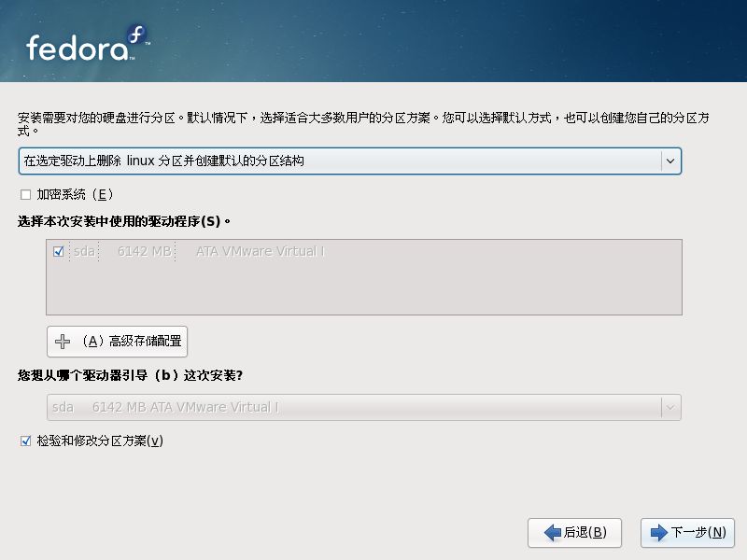Click the blue right arrow icon

point(659,532)
